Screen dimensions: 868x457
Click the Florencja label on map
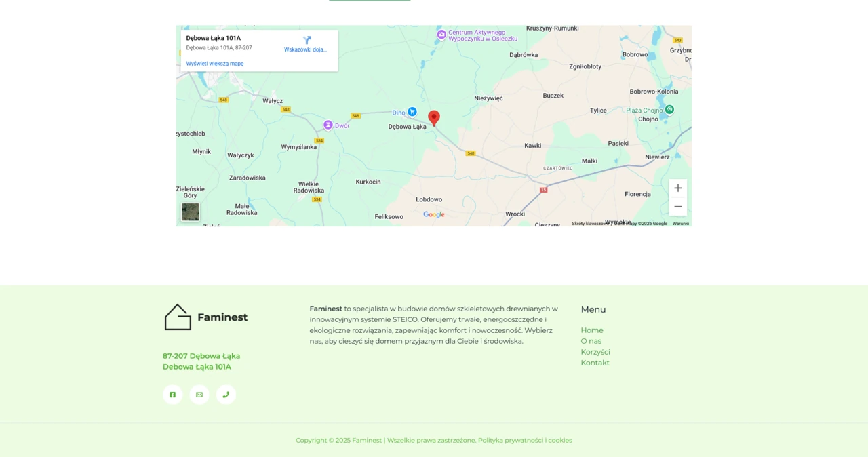pos(637,194)
